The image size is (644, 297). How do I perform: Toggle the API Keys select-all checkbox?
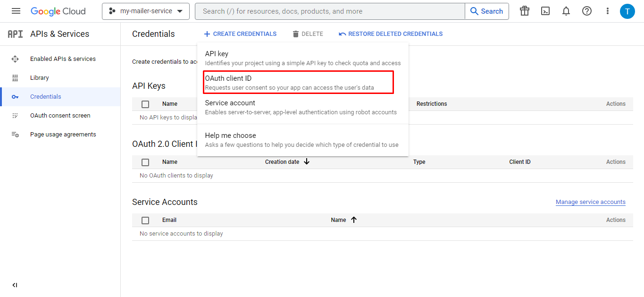145,104
